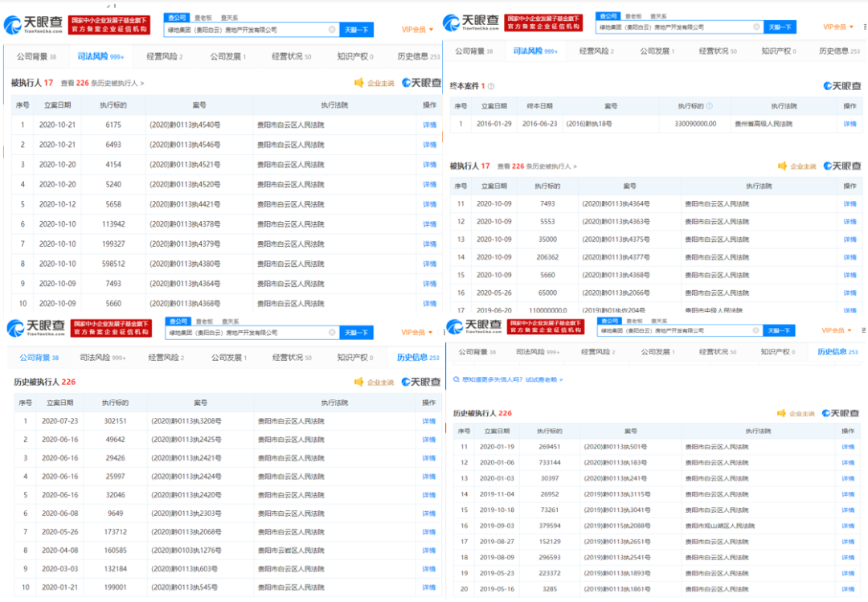Select 立案日期 2020-03-03 in 历史被执行人
The width and height of the screenshot is (868, 602).
[x=59, y=569]
